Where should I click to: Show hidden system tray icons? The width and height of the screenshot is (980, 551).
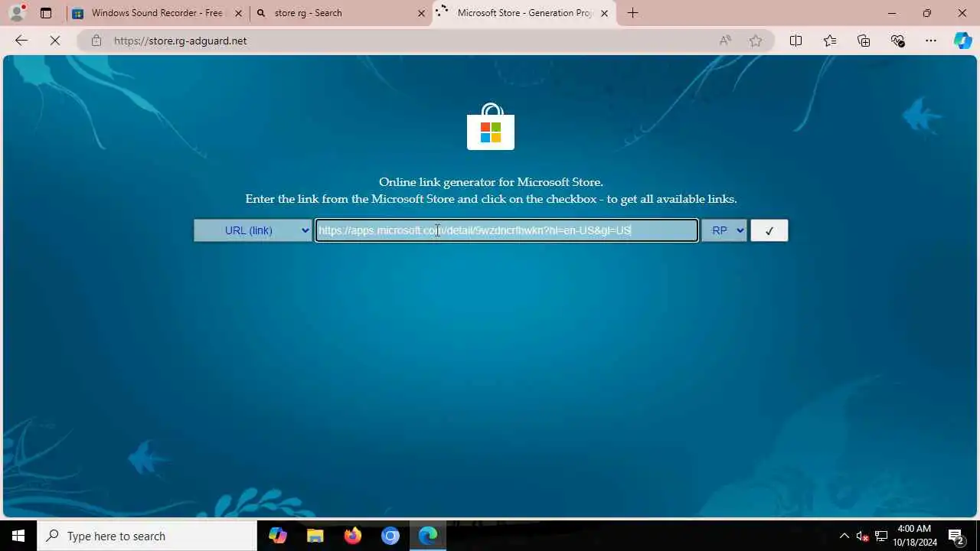point(844,536)
